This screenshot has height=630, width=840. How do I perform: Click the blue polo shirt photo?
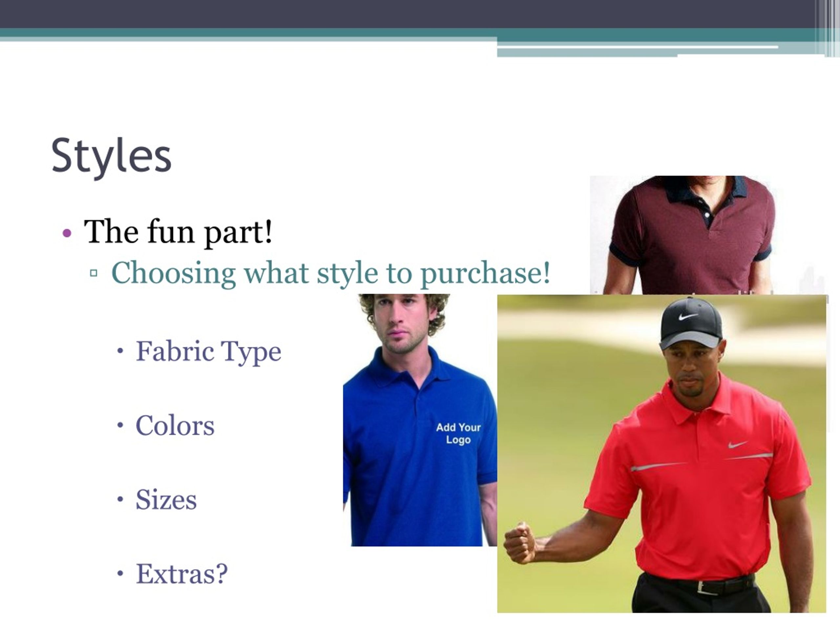420,420
